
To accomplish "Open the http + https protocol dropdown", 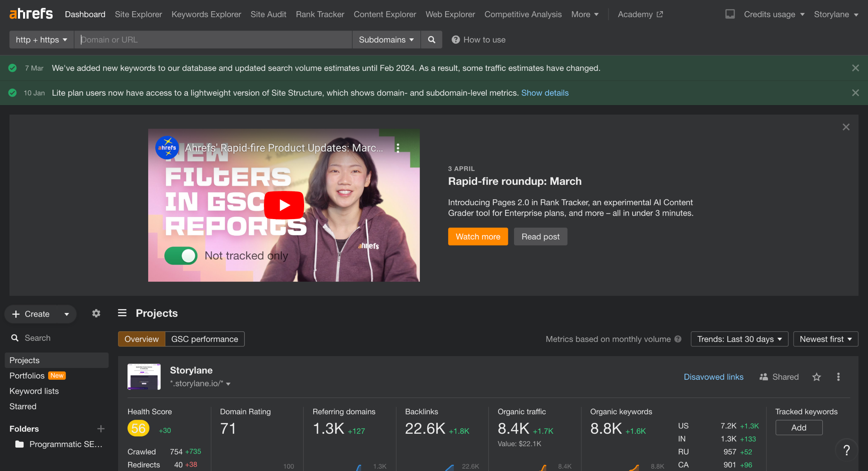I will coord(41,40).
